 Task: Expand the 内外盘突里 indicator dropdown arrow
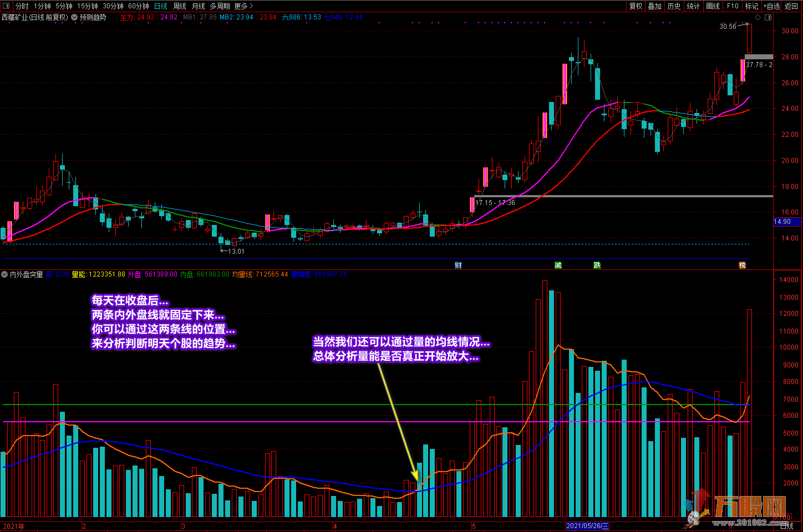[x=4, y=274]
